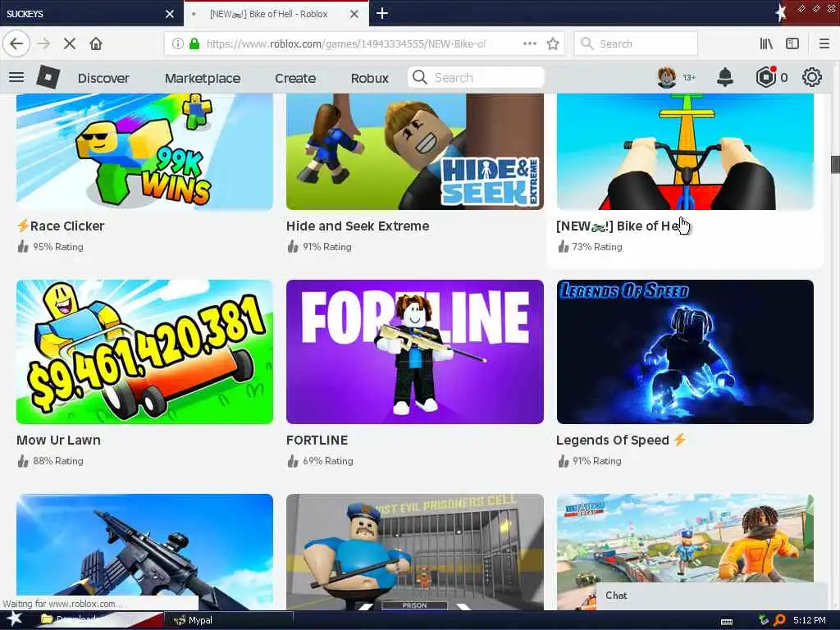The height and width of the screenshot is (630, 840).
Task: Open the Discover menu item
Action: (103, 78)
